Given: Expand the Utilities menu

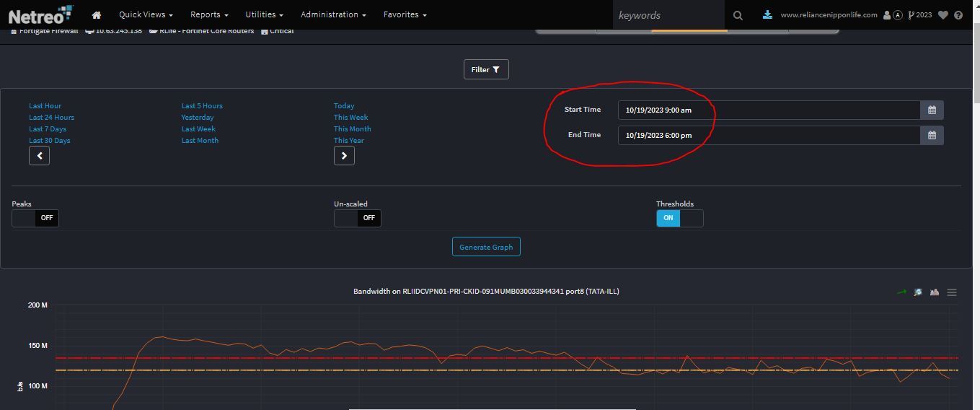Looking at the screenshot, I should pyautogui.click(x=264, y=14).
